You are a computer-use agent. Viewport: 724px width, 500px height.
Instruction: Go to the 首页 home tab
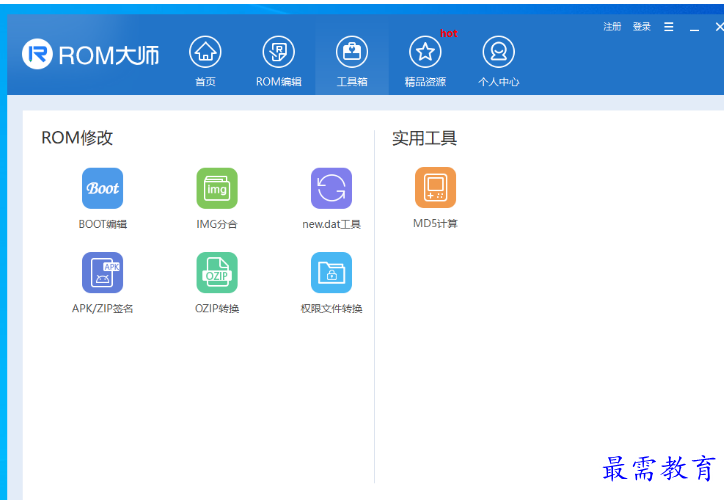[x=205, y=61]
